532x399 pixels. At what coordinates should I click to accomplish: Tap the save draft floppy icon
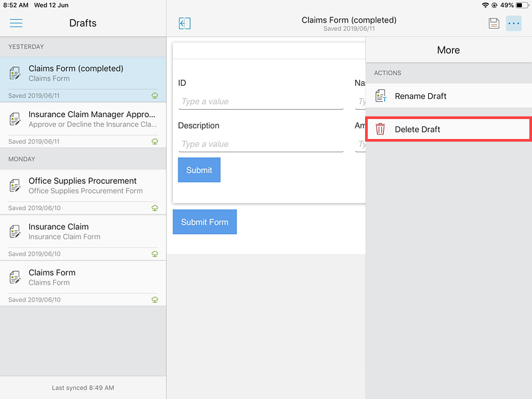click(493, 23)
